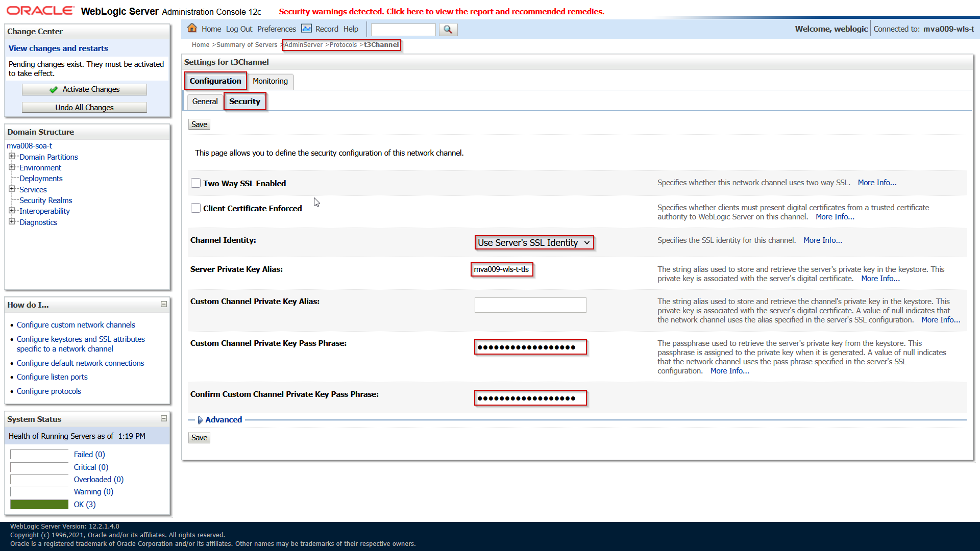980x551 pixels.
Task: Expand the Advanced section triangle
Action: pyautogui.click(x=200, y=420)
